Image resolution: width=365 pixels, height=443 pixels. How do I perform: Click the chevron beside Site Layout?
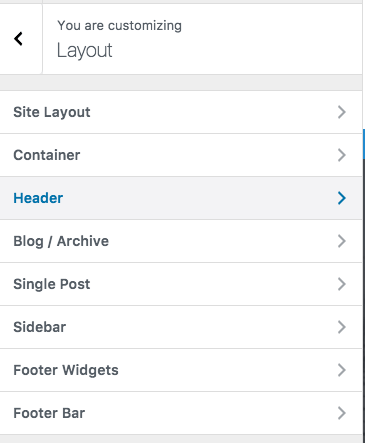click(342, 112)
